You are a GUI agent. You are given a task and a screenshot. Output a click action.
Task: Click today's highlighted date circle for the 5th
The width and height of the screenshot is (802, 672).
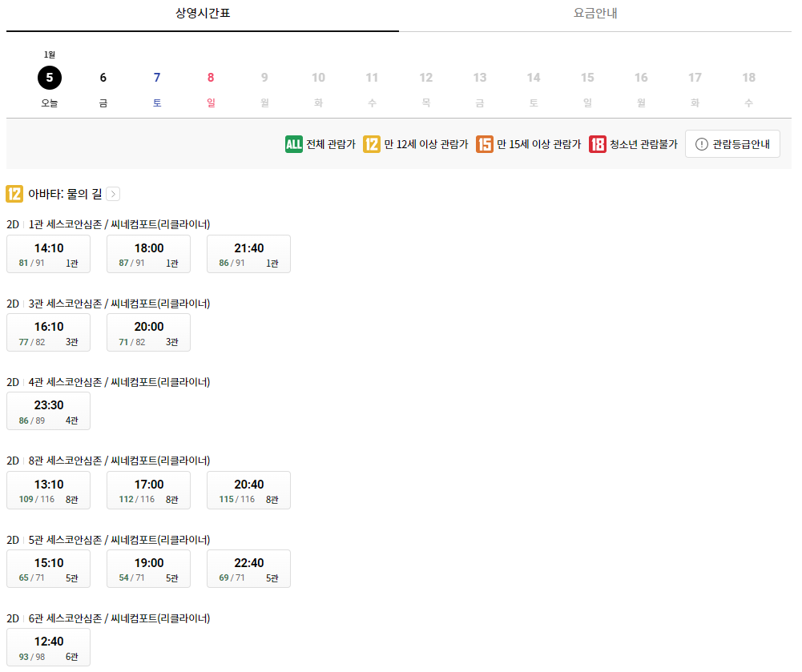click(x=48, y=78)
